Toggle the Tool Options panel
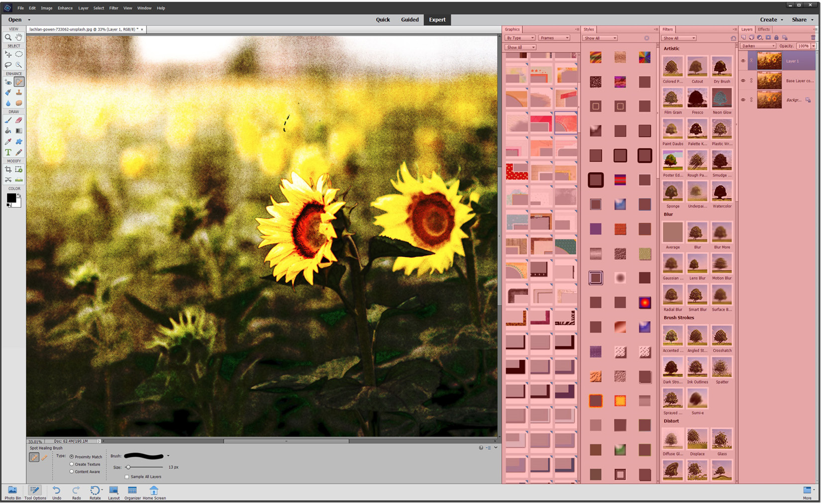This screenshot has height=504, width=821. tap(35, 493)
